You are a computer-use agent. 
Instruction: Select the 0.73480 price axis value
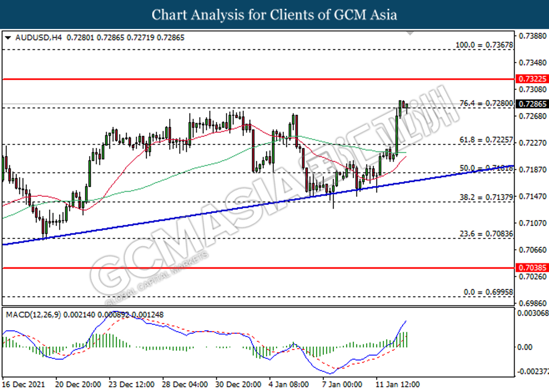(533, 63)
